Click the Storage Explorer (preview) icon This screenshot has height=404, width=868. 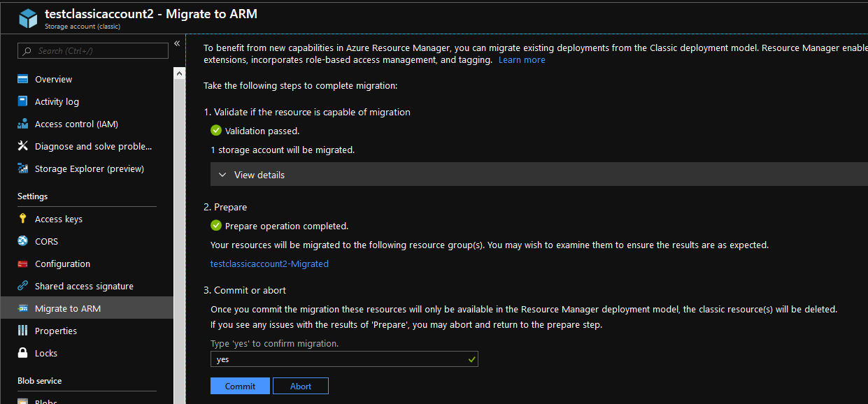22,168
